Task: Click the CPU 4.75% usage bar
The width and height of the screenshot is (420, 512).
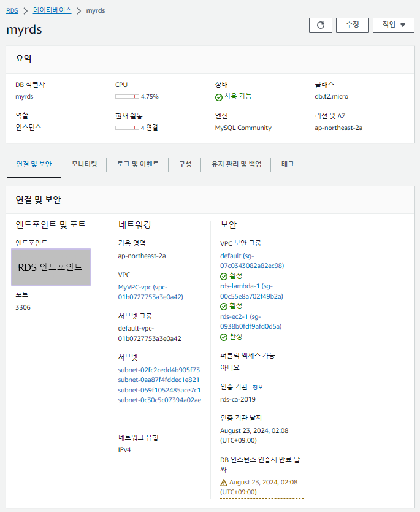Action: pyautogui.click(x=127, y=97)
